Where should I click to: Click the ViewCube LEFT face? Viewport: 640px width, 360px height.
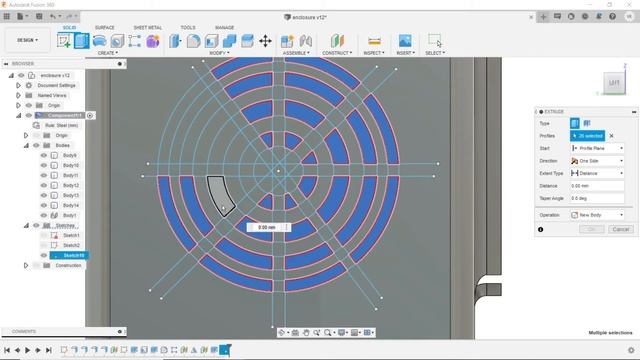coord(614,83)
